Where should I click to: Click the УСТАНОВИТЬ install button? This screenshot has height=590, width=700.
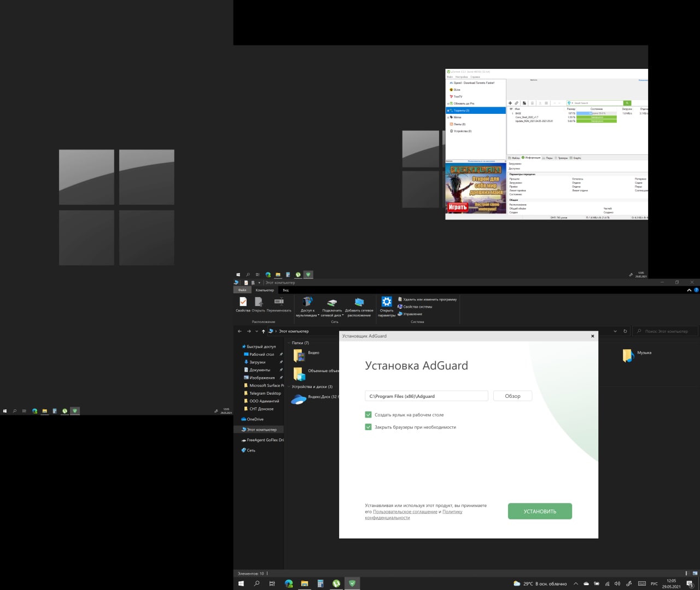click(540, 511)
